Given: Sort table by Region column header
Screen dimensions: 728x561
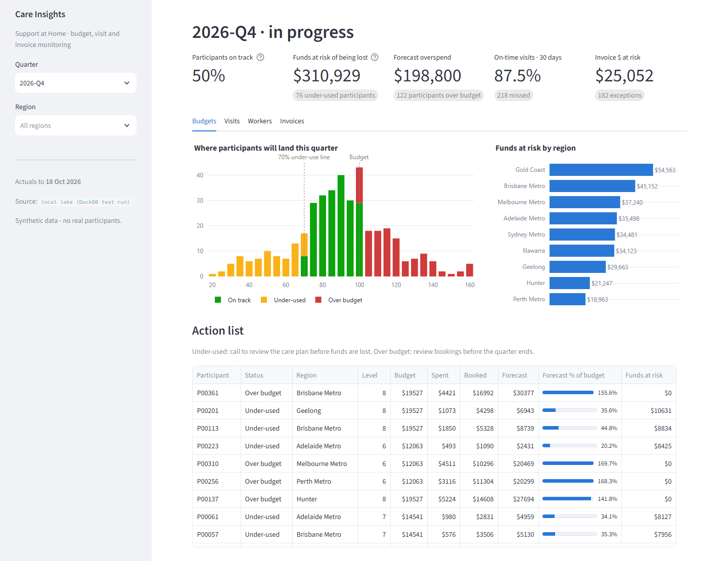Looking at the screenshot, I should click(326, 375).
